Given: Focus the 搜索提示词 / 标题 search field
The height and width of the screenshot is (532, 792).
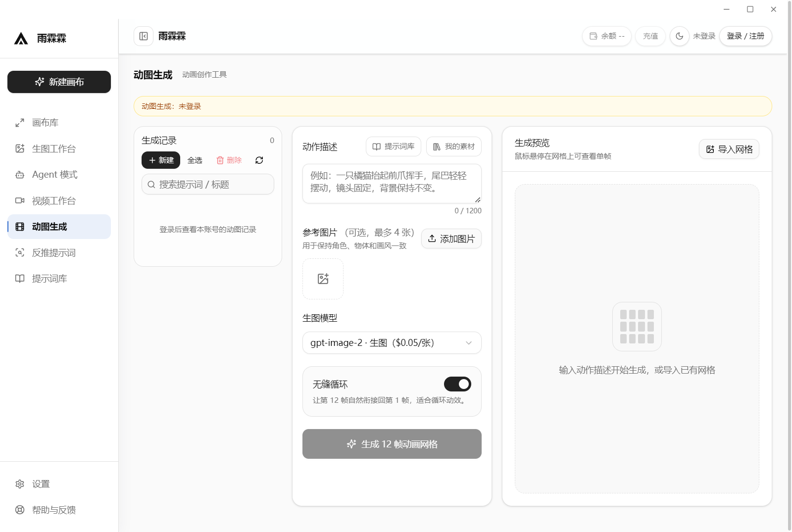Looking at the screenshot, I should (x=207, y=185).
